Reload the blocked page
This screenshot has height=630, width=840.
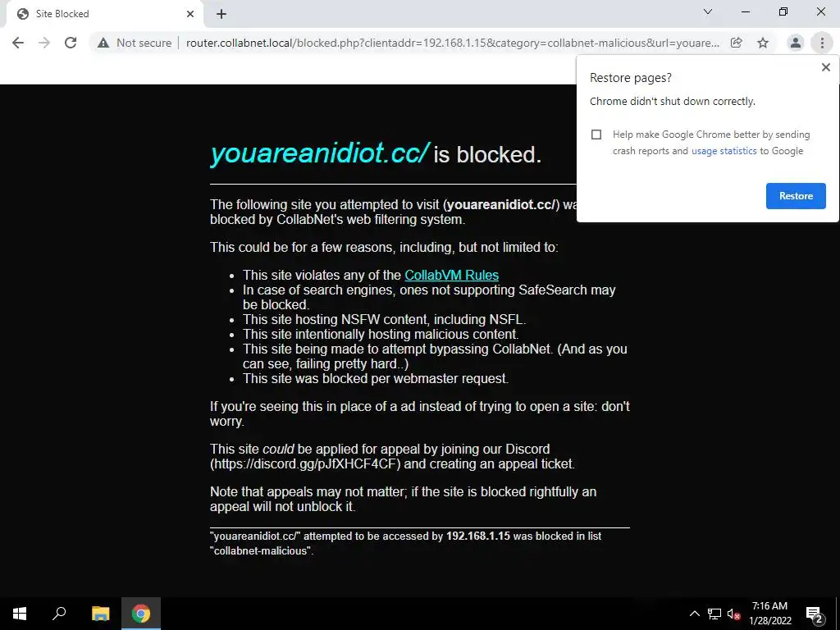(71, 43)
